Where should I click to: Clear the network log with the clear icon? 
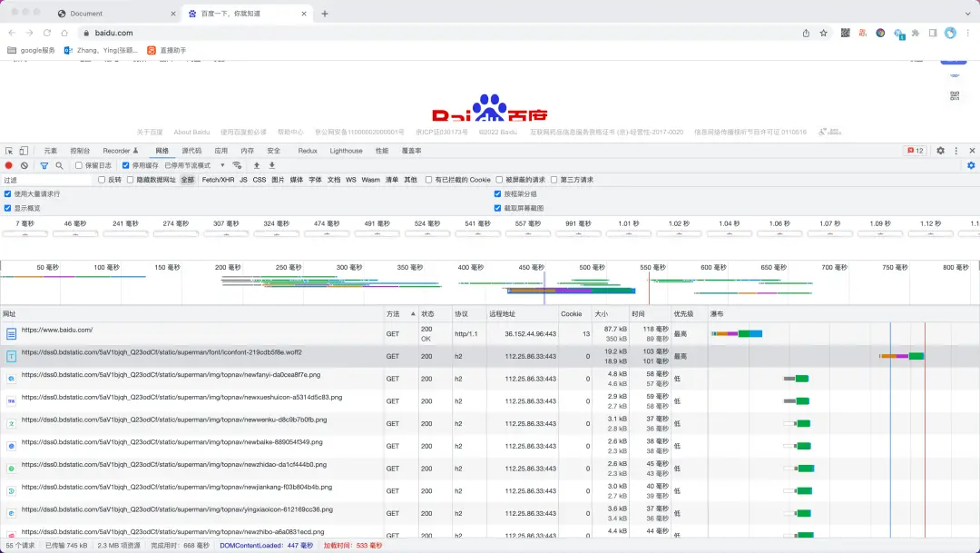coord(24,166)
